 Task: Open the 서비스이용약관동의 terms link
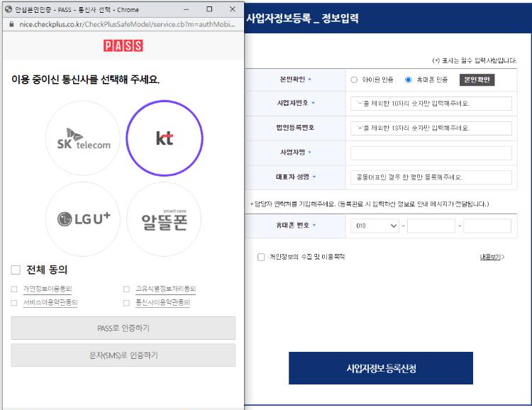click(x=50, y=302)
